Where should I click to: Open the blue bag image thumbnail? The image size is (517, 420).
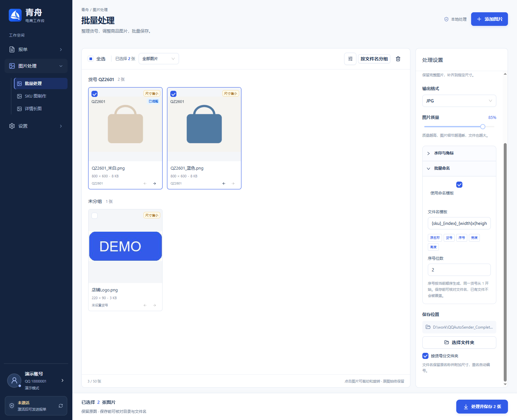204,124
